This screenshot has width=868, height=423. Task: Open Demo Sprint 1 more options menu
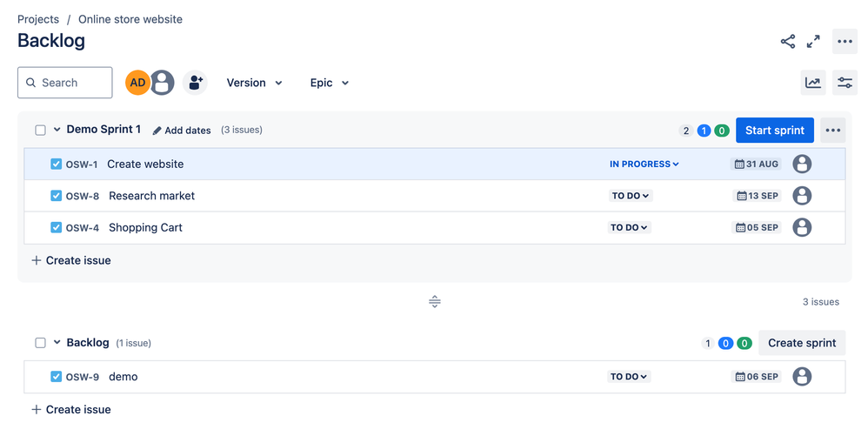click(x=833, y=130)
